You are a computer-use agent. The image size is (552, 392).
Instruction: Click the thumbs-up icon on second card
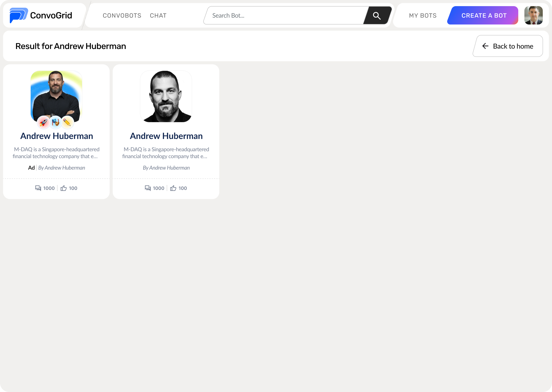[x=173, y=188]
